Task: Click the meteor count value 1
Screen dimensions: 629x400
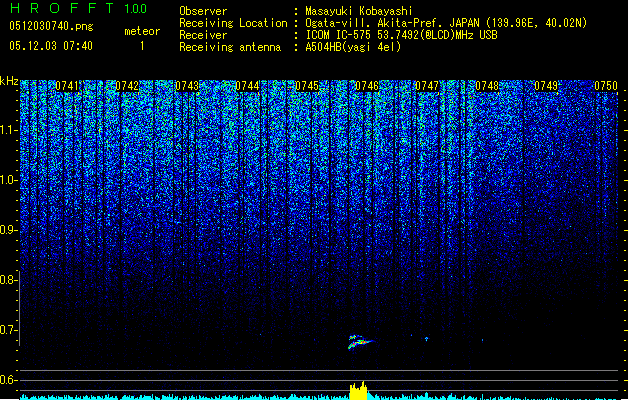Action: pyautogui.click(x=142, y=46)
